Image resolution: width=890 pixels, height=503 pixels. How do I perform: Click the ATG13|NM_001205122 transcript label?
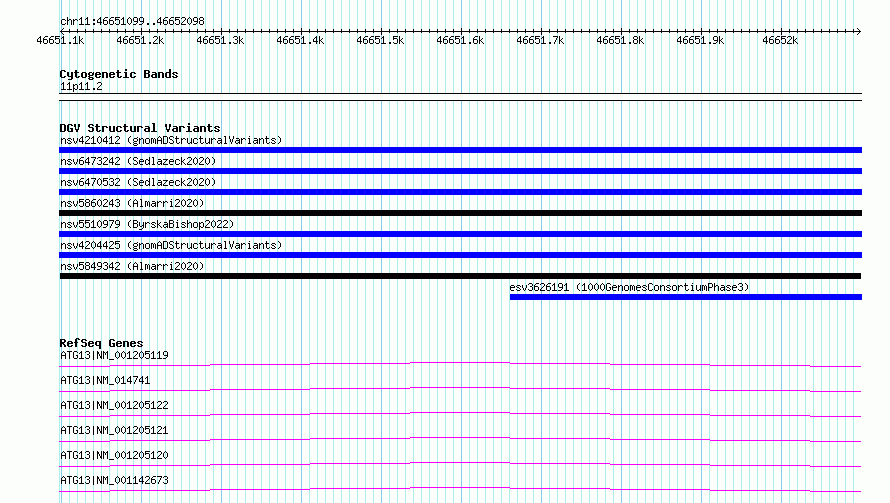tap(114, 405)
